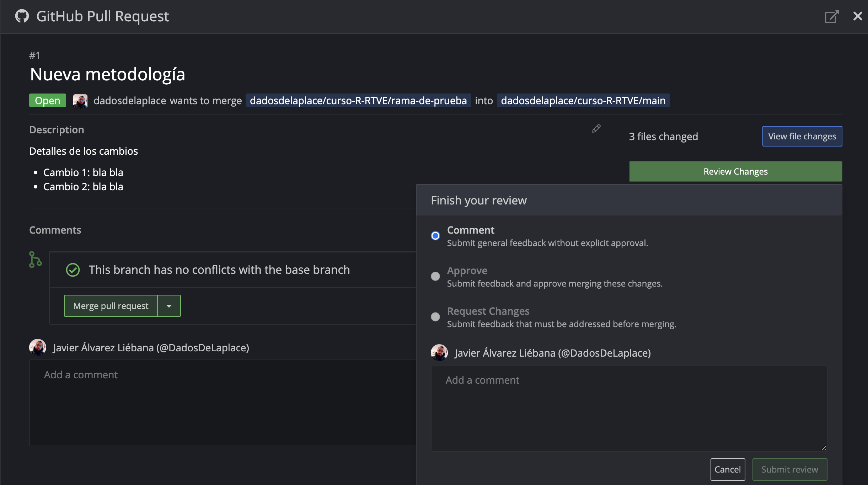Screen dimensions: 868x485
Task: Click the green no-conflicts checkmark icon
Action: (73, 270)
